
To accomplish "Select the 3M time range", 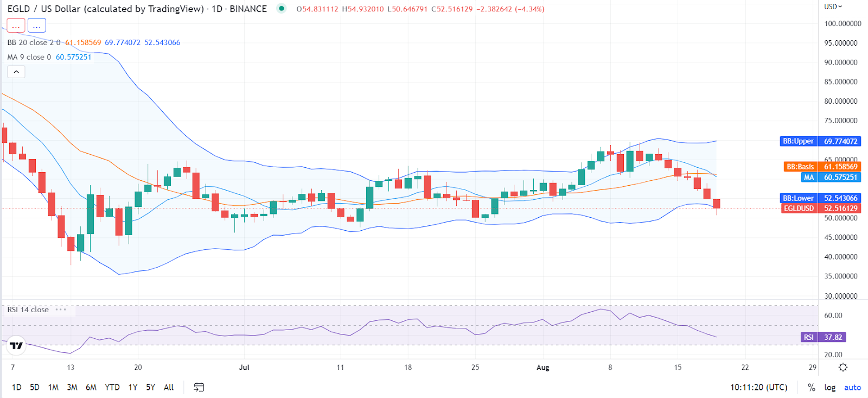I will click(72, 387).
